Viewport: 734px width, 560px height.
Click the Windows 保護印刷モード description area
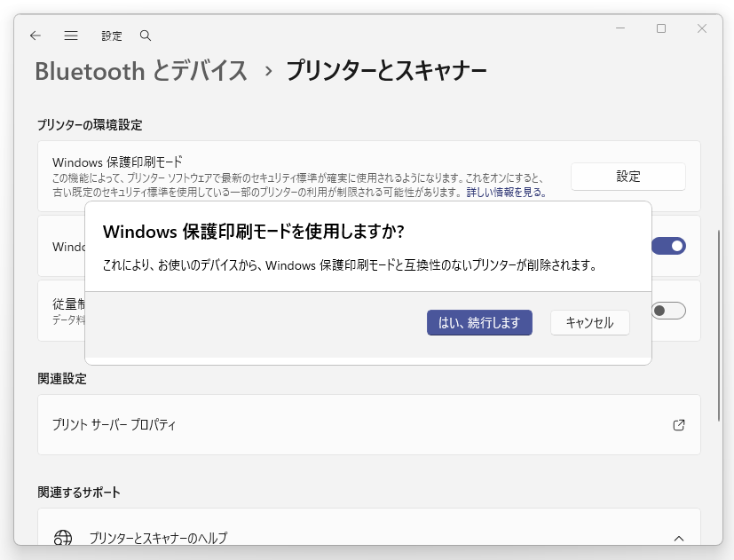(266, 176)
